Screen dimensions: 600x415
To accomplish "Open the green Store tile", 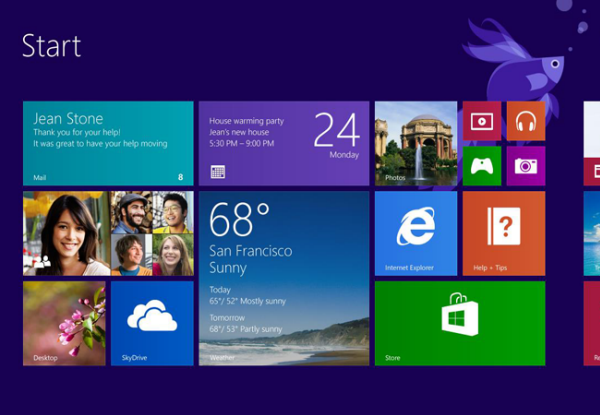I will tap(459, 323).
